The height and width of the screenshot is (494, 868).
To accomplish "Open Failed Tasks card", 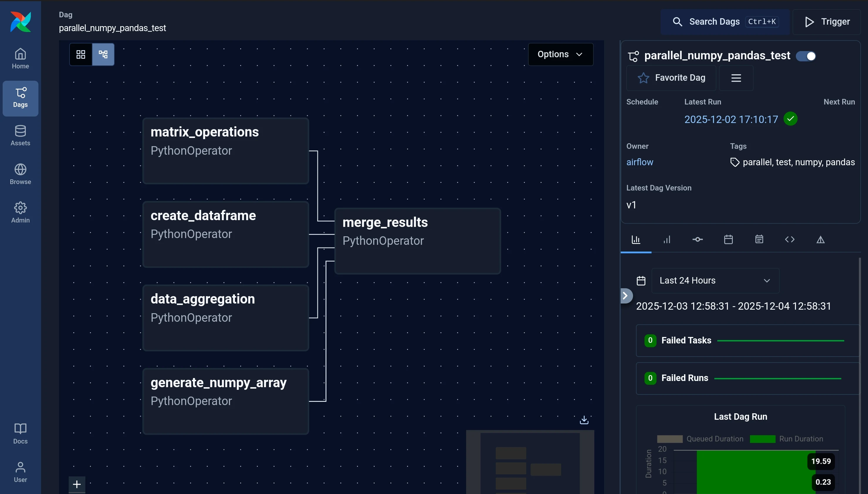I will [x=747, y=340].
